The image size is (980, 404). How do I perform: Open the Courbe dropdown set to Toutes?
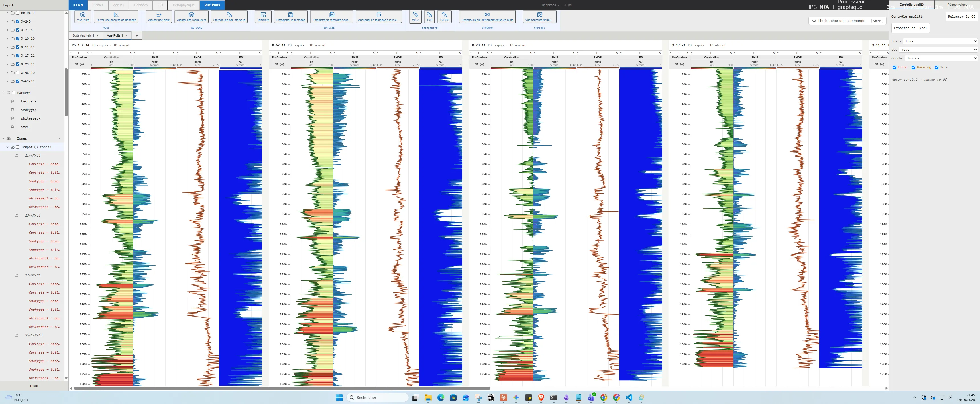pyautogui.click(x=941, y=58)
